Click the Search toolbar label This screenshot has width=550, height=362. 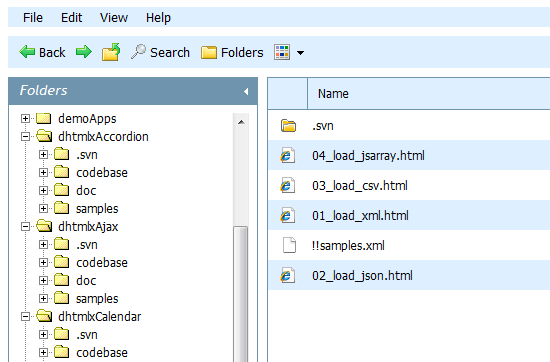point(170,53)
